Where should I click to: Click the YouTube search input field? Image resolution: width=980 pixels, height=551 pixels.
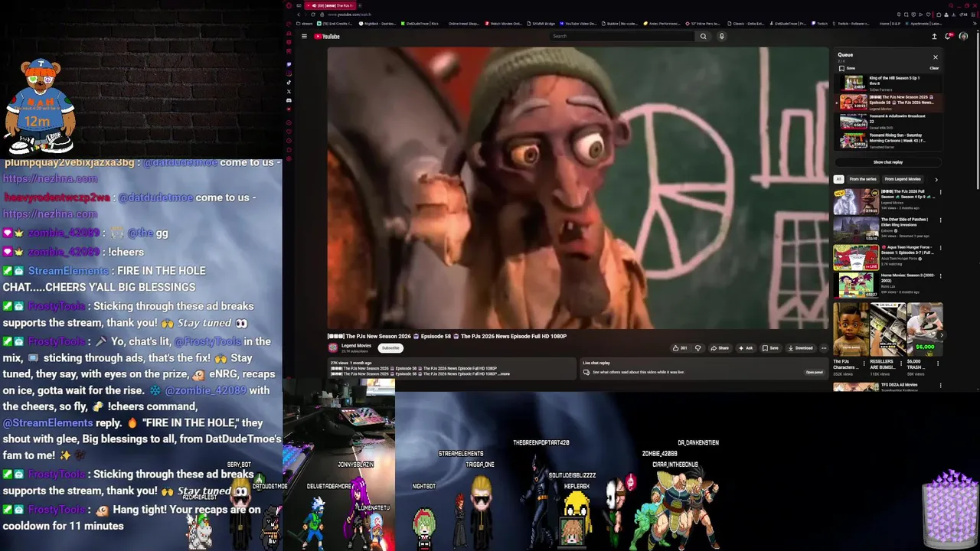pyautogui.click(x=622, y=36)
